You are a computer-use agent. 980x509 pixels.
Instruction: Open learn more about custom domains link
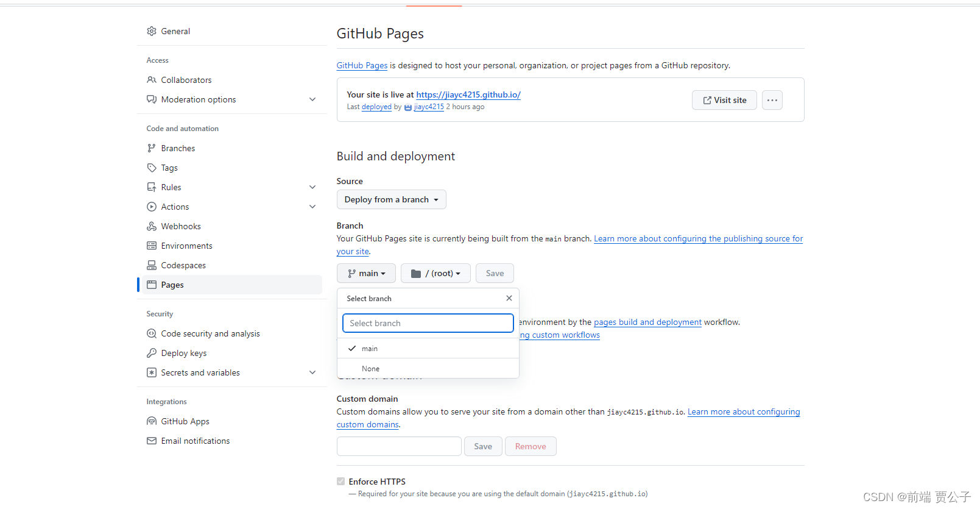[744, 411]
